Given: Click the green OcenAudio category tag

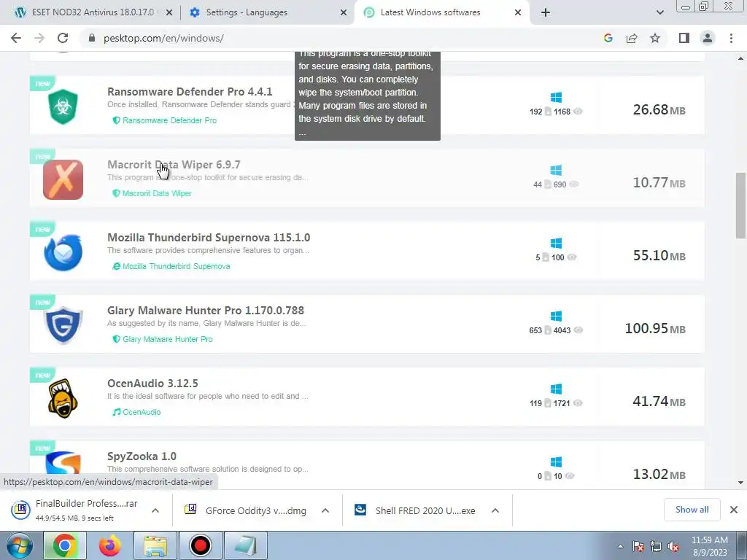Looking at the screenshot, I should tap(136, 412).
